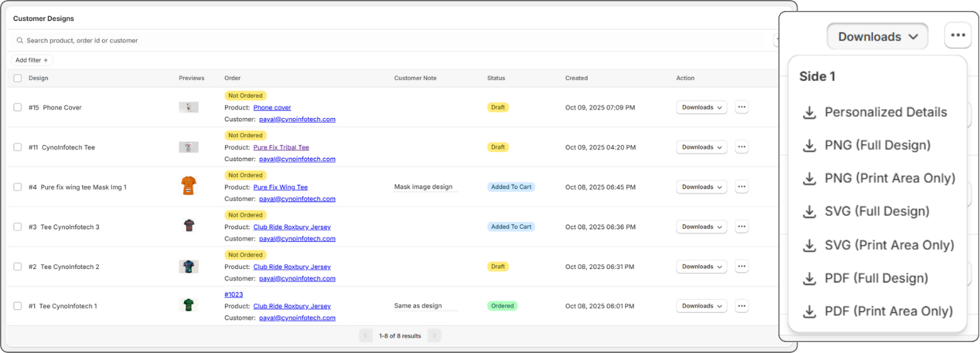Click the Add filter button
Screen dimensions: 980x353
coord(32,60)
